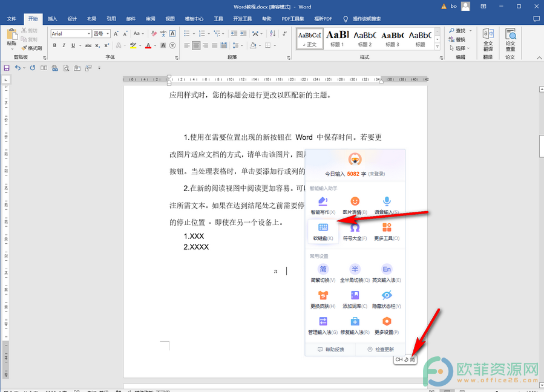This screenshot has width=544, height=392.
Task: Open the 四号 font size dropdown
Action: [x=108, y=34]
